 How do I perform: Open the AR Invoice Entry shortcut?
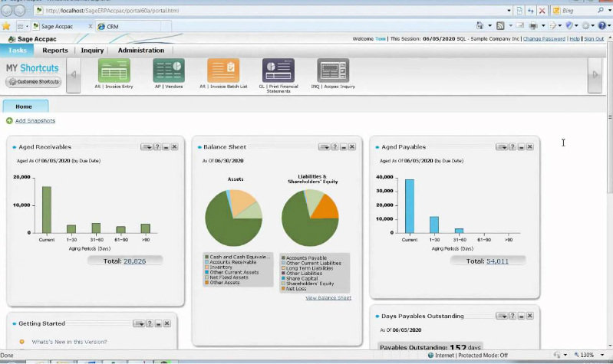coord(114,71)
